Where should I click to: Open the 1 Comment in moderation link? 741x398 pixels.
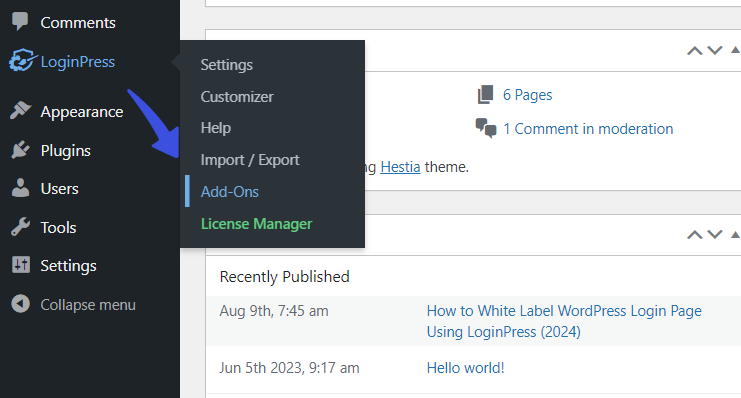588,129
